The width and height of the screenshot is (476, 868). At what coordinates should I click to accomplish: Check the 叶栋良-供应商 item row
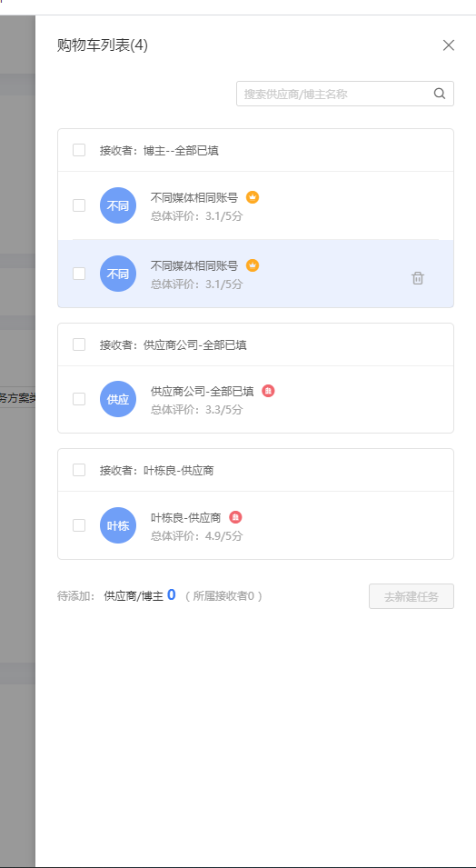click(79, 525)
